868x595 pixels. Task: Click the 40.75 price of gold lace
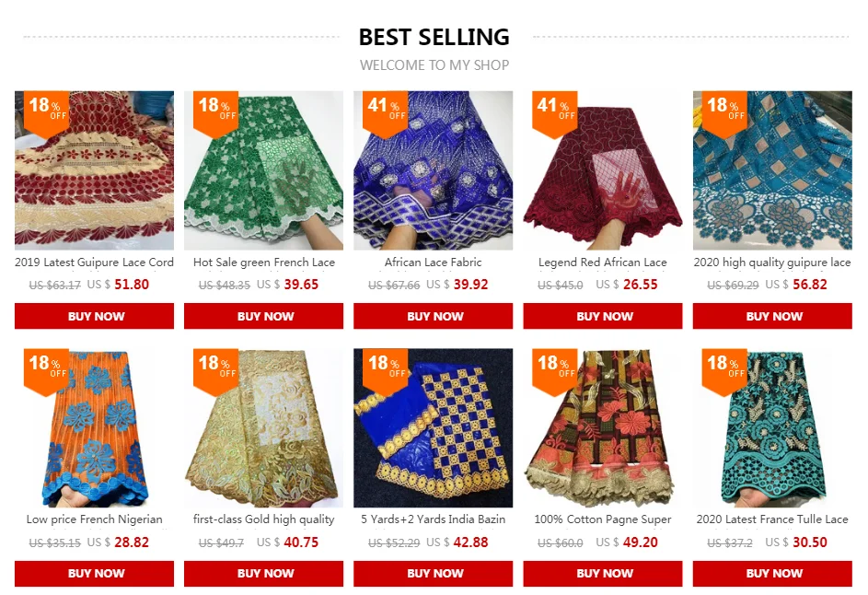(301, 542)
